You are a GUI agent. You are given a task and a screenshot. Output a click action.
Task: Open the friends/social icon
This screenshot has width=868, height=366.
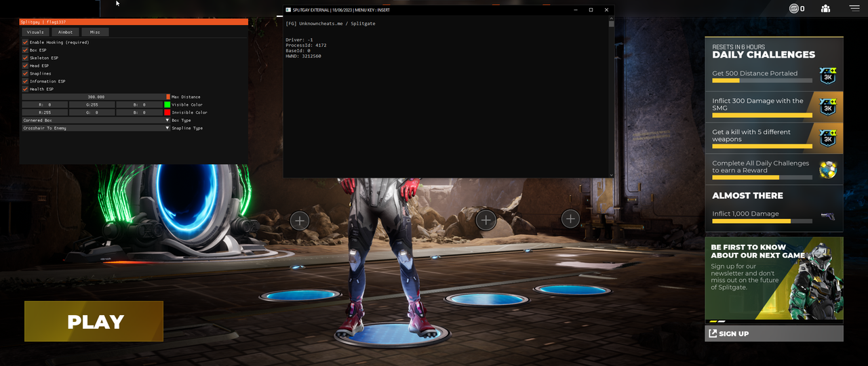[825, 9]
